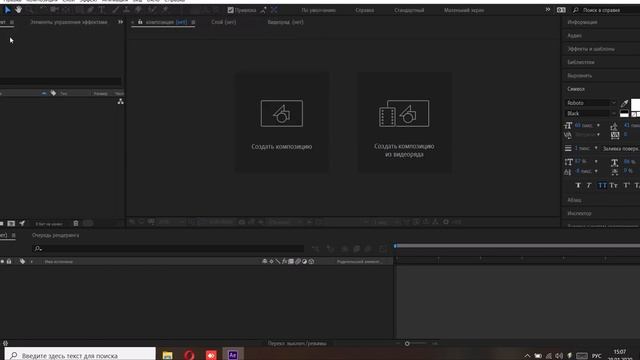The width and height of the screenshot is (640, 360).
Task: Toggle Faux Italic style in Character panel
Action: pos(589,185)
